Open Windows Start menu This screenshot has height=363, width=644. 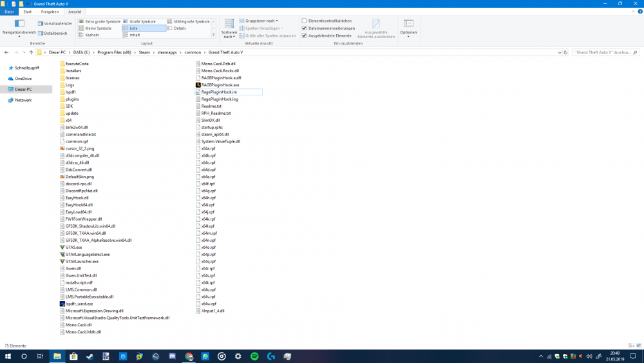coord(8,357)
